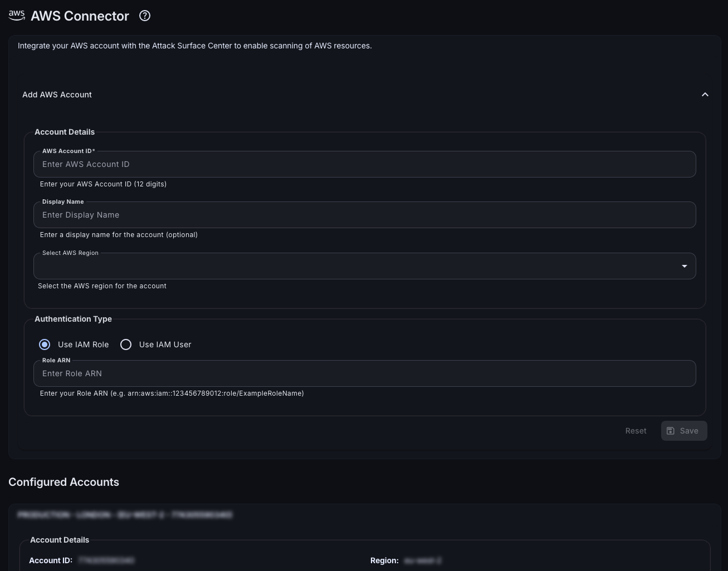Click the Account ID value in Configured Accounts

click(x=106, y=560)
